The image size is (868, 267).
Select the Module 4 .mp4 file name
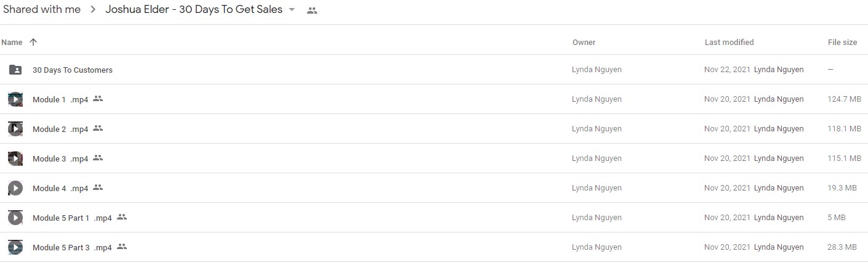[60, 189]
